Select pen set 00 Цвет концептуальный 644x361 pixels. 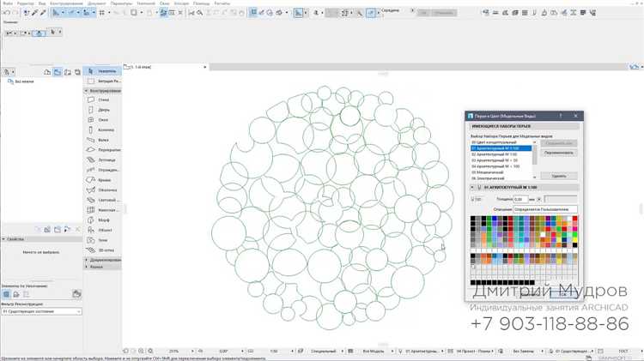tap(501, 142)
